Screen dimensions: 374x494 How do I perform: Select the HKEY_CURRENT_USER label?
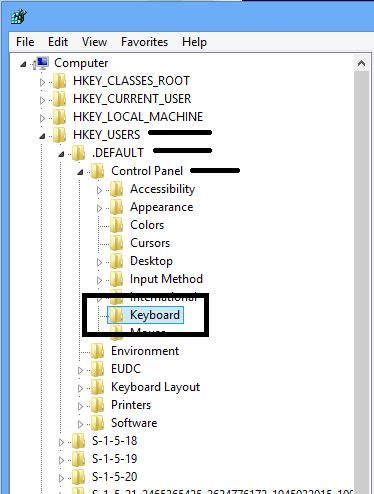(132, 99)
